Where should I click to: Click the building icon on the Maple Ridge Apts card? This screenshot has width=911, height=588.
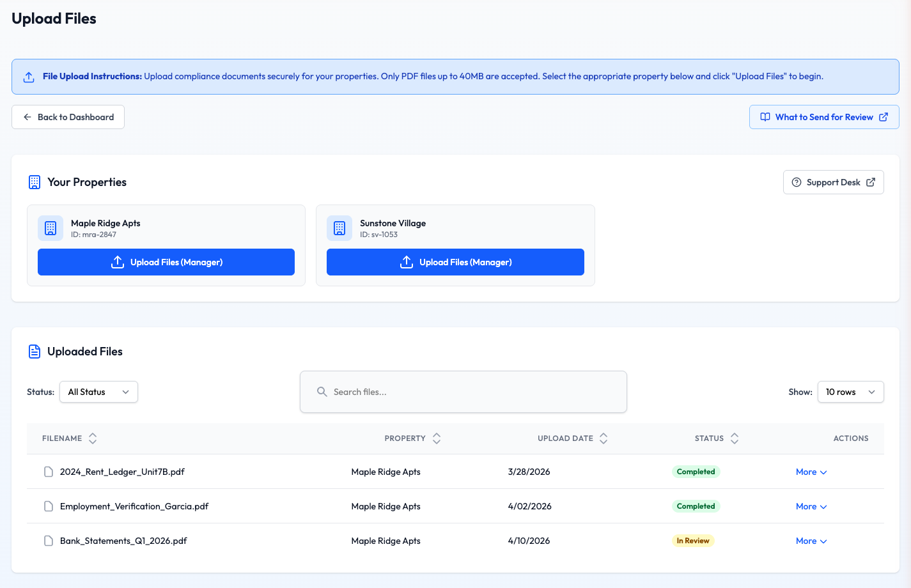(x=51, y=228)
